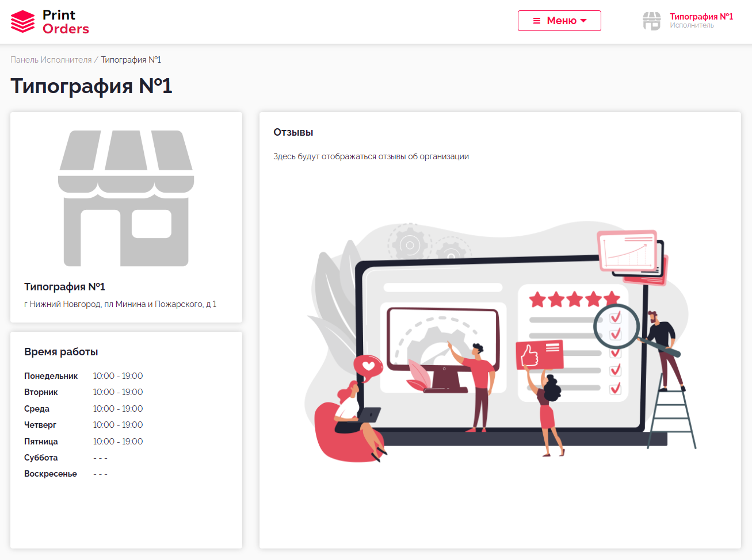
Task: Open the Типография №1 account name in header
Action: pos(701,17)
